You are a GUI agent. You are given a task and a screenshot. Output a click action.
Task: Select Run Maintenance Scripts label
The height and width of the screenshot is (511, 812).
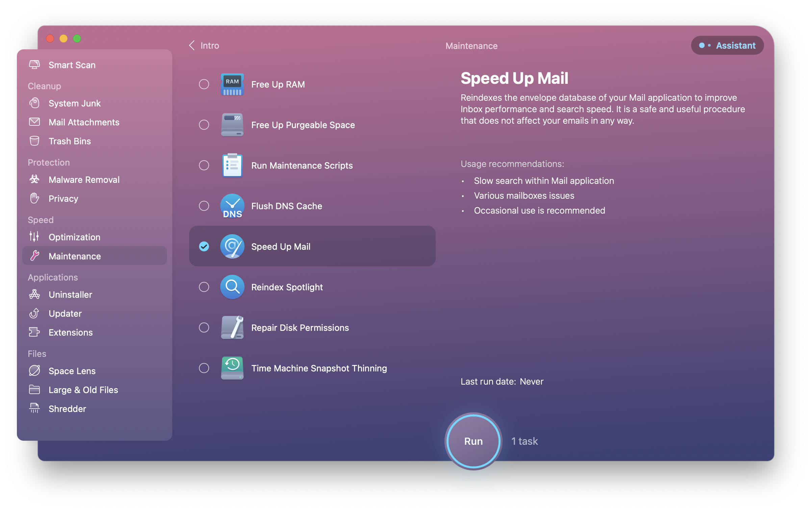(302, 166)
